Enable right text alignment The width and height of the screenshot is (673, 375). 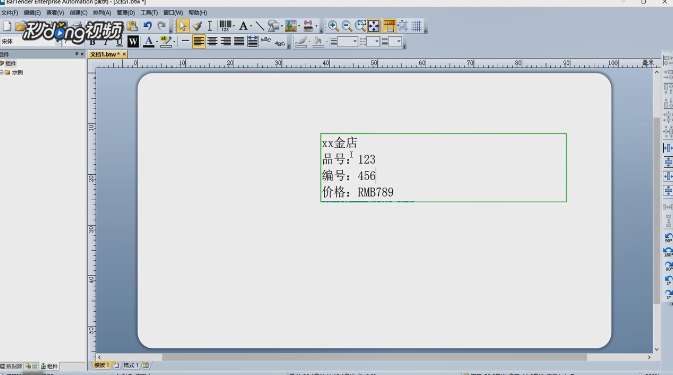226,42
